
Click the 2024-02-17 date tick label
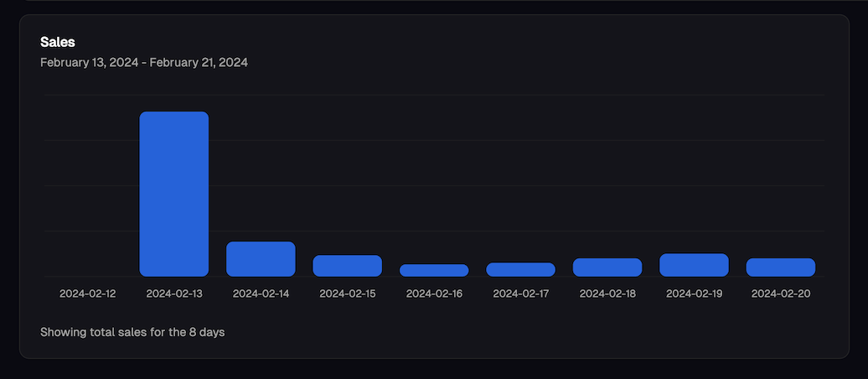[x=521, y=293]
